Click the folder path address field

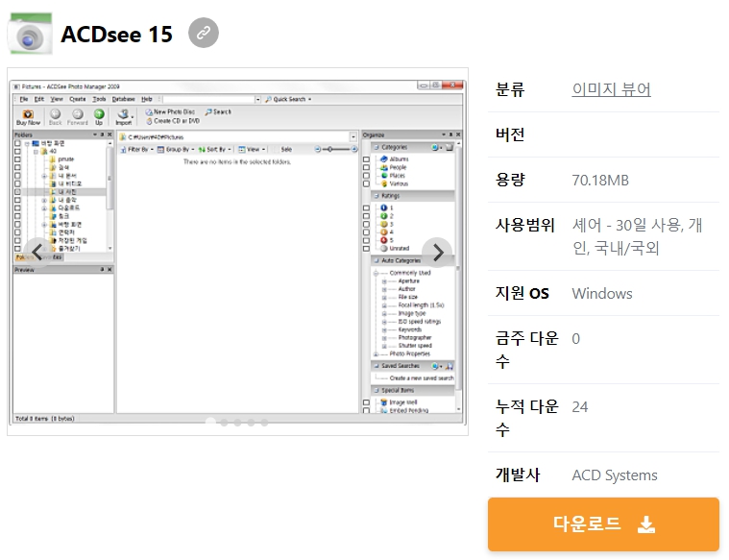237,137
